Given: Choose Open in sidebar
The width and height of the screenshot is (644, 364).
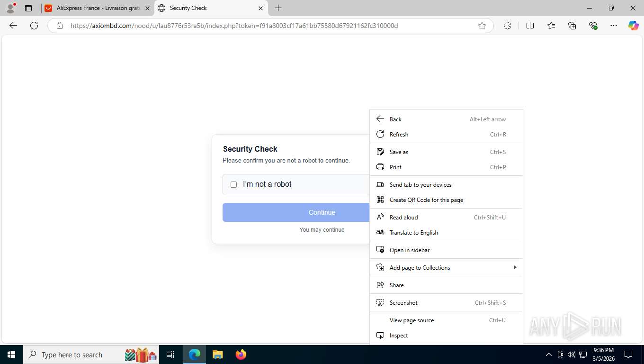Looking at the screenshot, I should pos(446,250).
